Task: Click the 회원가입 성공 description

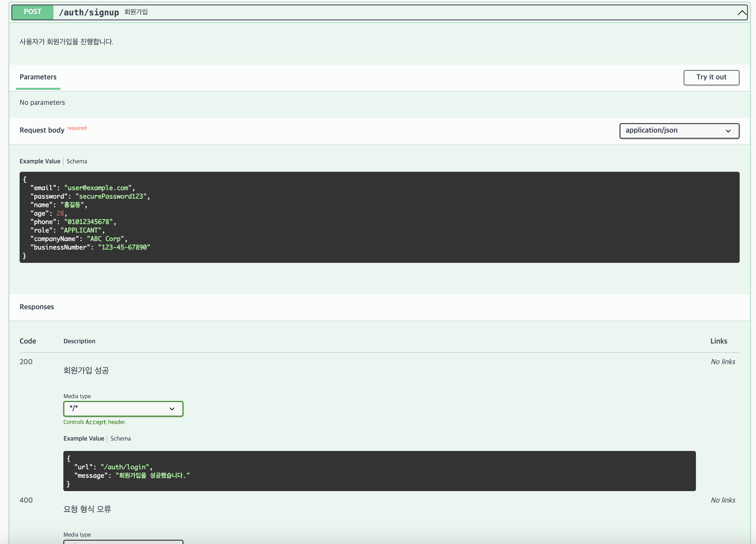Action: (x=86, y=370)
